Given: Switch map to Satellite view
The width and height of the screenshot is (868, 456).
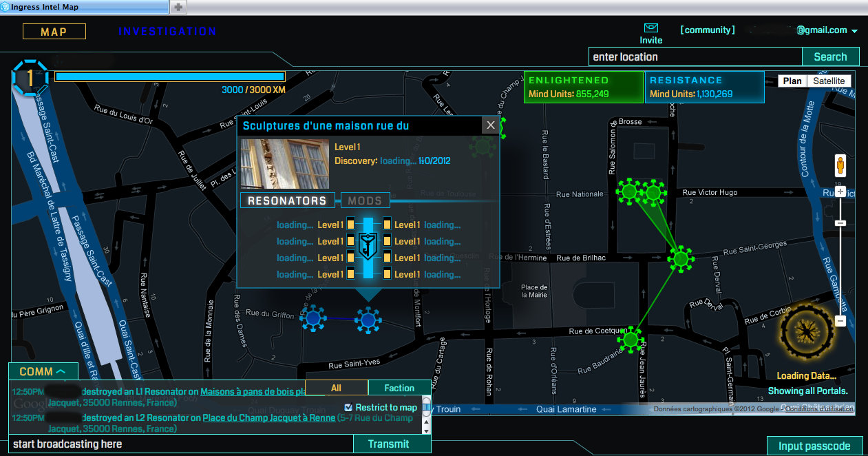Looking at the screenshot, I should tap(829, 81).
